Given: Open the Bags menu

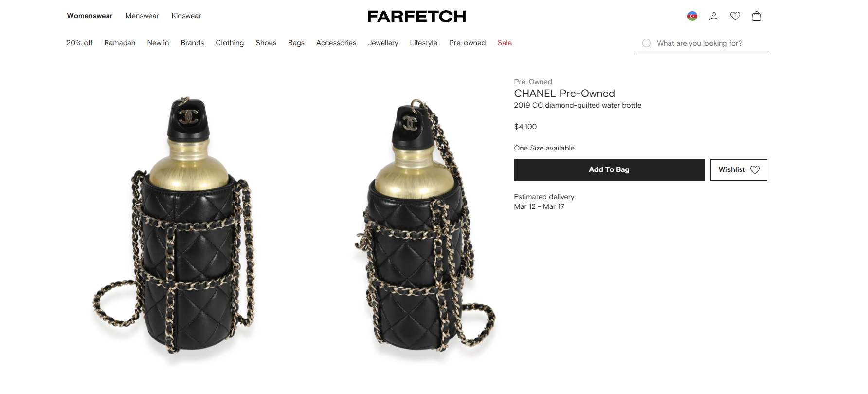Looking at the screenshot, I should [296, 43].
